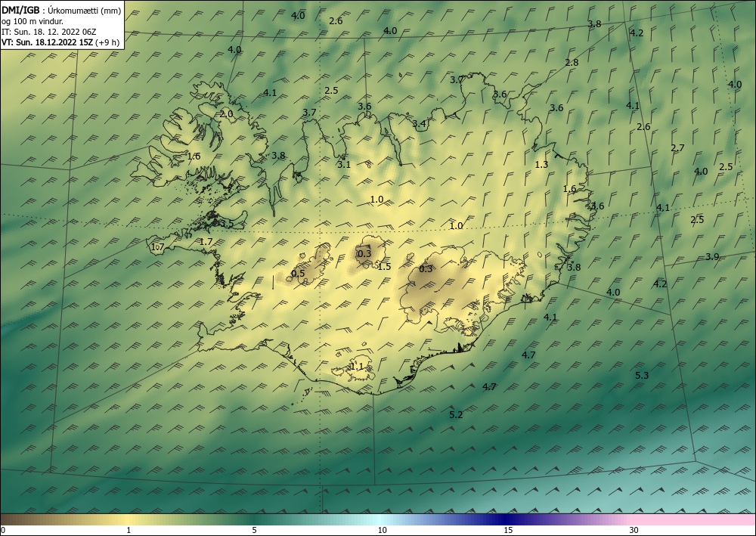The image size is (756, 536).
Task: Click the 1.5 value in central Iceland
Action: (384, 267)
